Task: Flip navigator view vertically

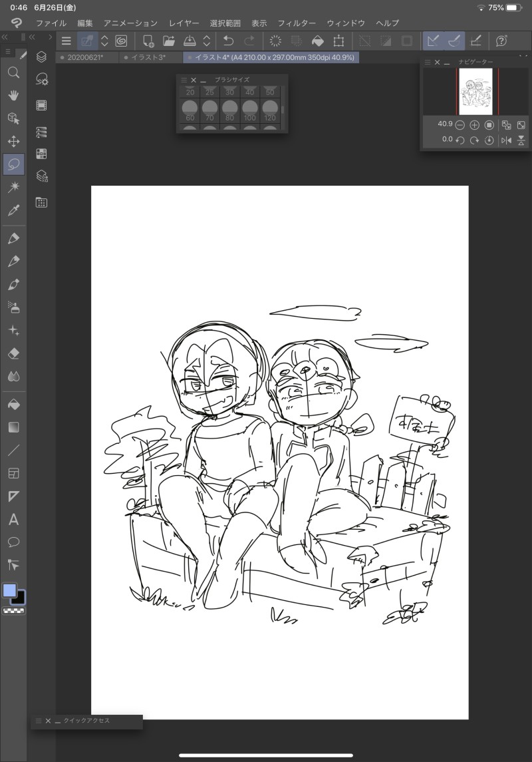Action: point(521,140)
